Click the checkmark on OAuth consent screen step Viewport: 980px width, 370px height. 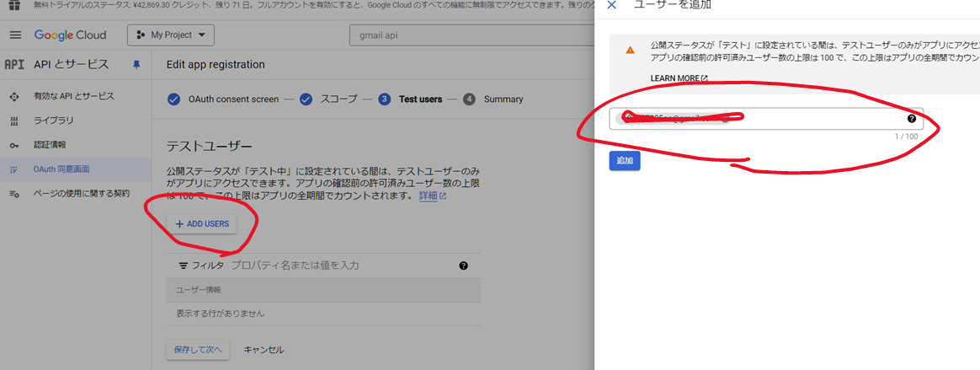pos(175,99)
